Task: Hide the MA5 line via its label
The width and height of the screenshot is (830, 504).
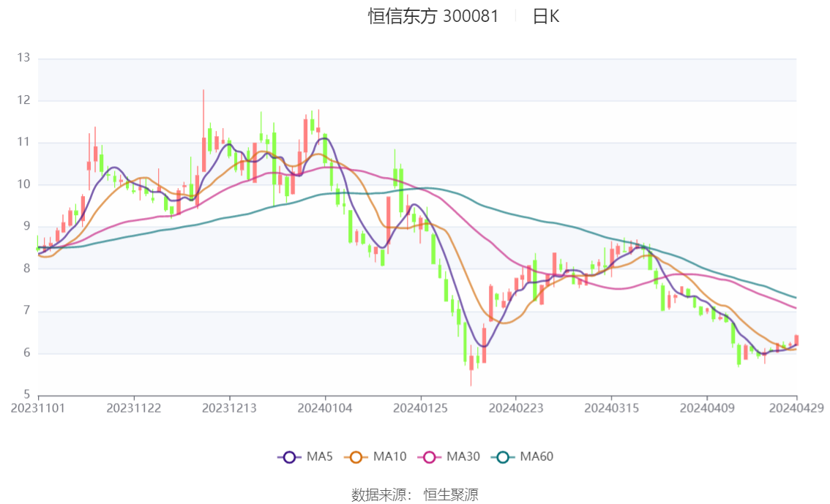Action: [320, 456]
